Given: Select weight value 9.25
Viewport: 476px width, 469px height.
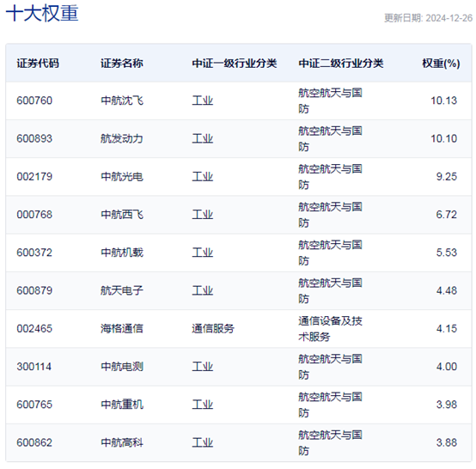Looking at the screenshot, I should (447, 176).
